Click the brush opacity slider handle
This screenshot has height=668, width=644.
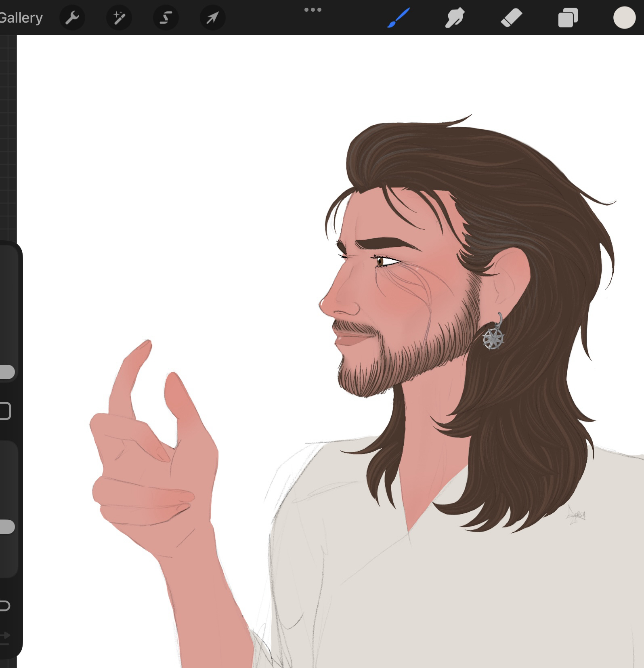(7, 527)
